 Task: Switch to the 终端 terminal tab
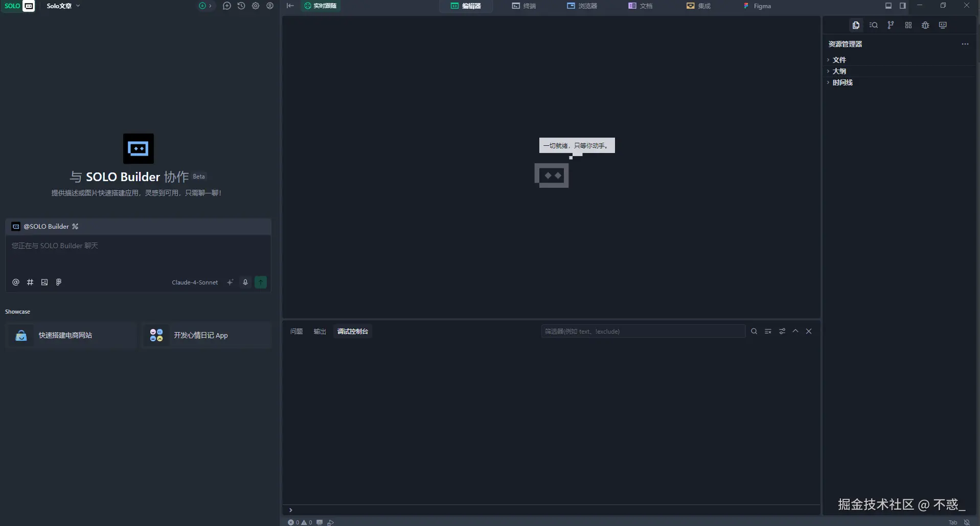click(x=524, y=6)
